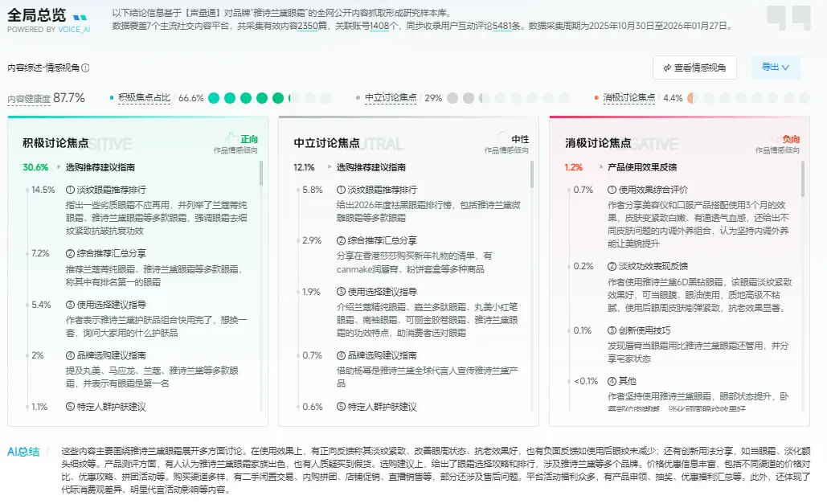This screenshot has height=504, width=827.
Task: Select 0.6% 特定人群护肤建议 in neutral panel
Action: click(x=377, y=407)
